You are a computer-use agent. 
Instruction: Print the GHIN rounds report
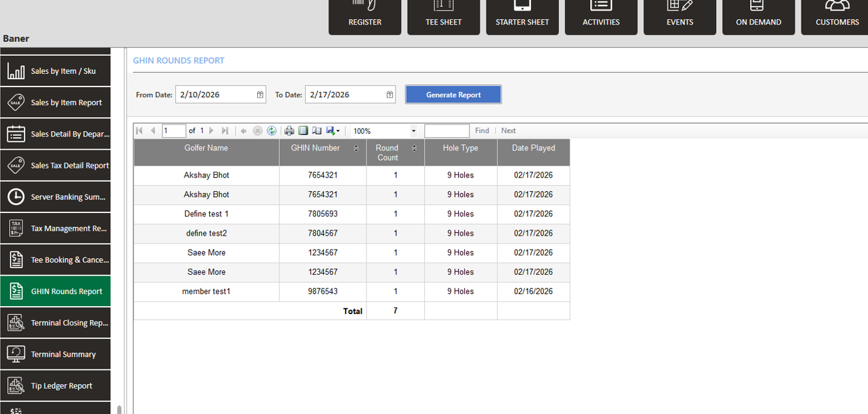[289, 131]
